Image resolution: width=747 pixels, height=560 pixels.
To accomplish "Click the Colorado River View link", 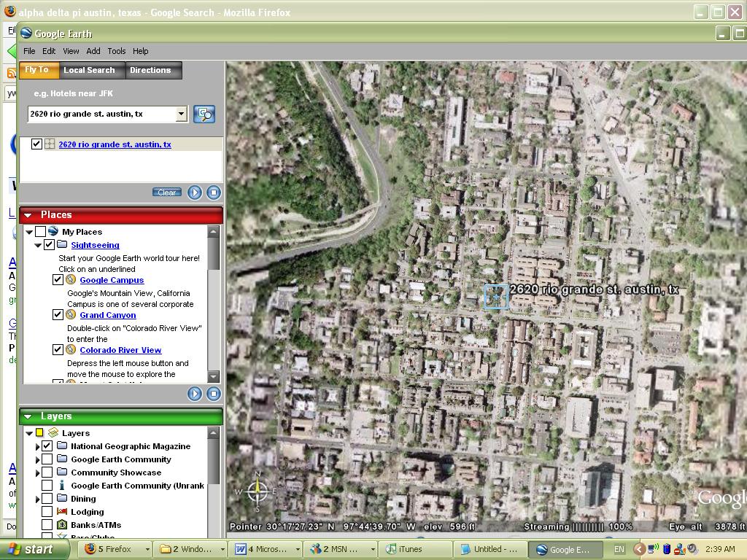I will 120,350.
